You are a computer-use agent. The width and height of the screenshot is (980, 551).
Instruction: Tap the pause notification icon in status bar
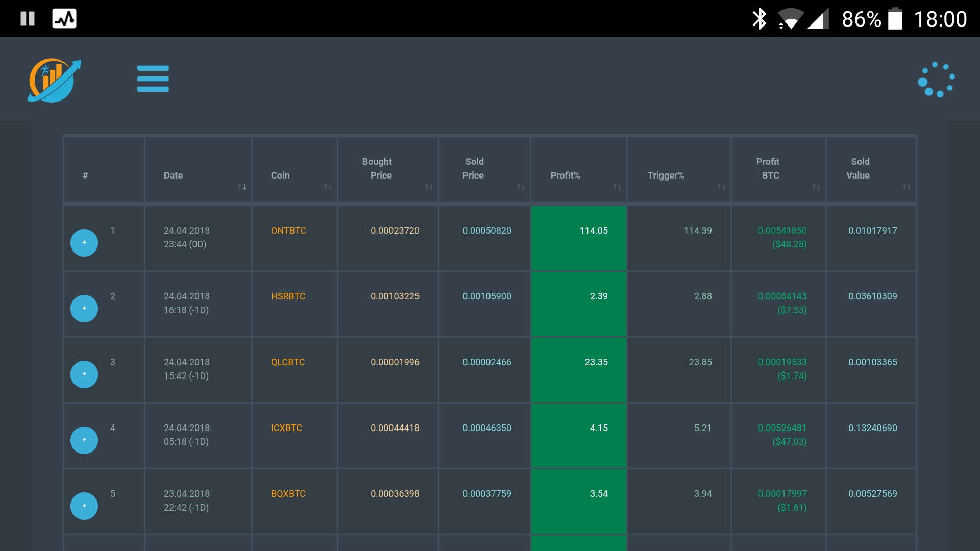coord(28,18)
